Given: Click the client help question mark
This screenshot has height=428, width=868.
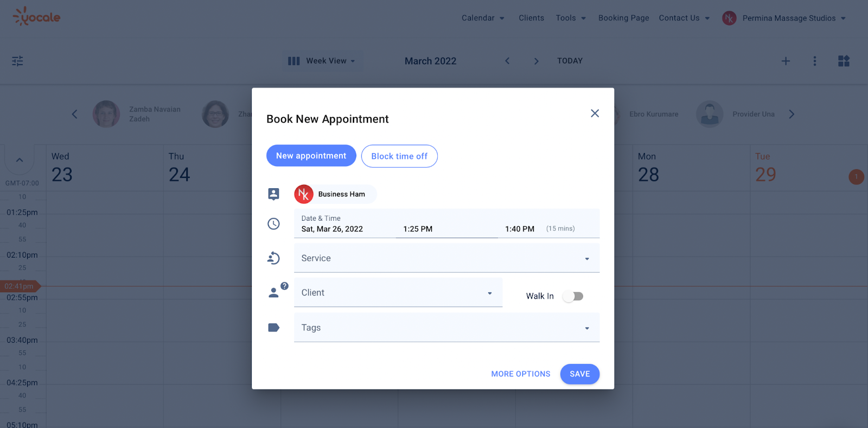Looking at the screenshot, I should click(x=284, y=286).
